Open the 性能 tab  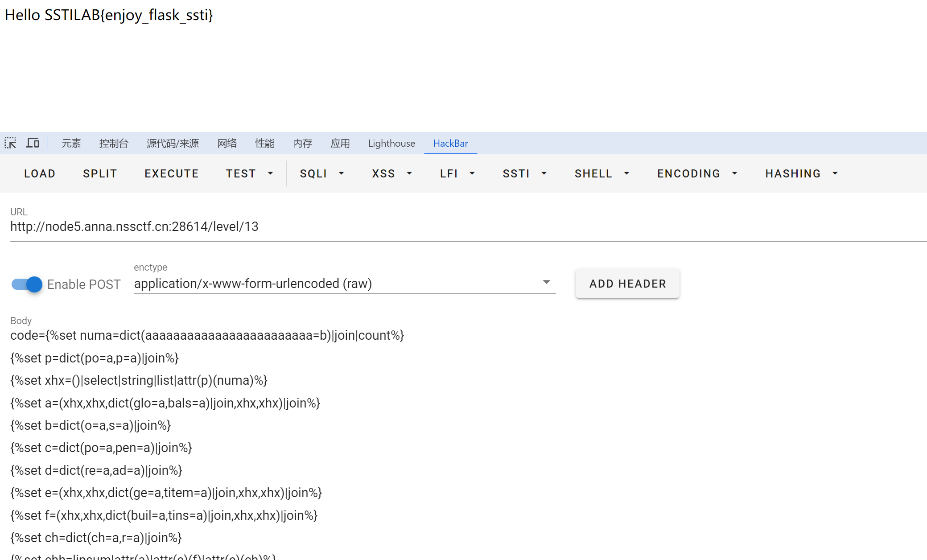click(265, 143)
